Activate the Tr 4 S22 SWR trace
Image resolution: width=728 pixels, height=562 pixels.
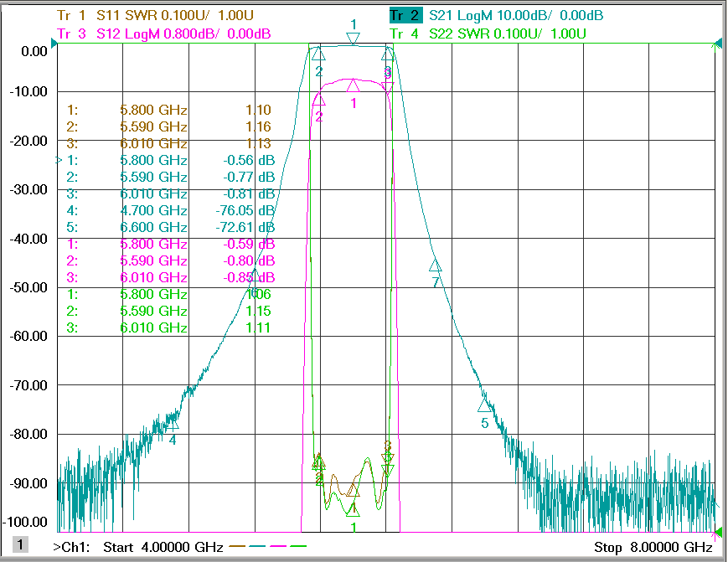(x=488, y=34)
